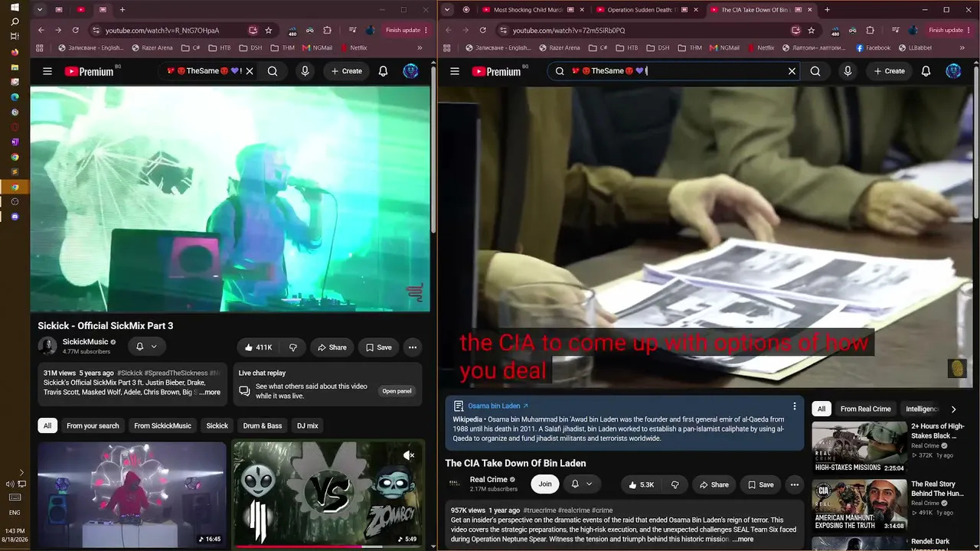Dislike the Sickick SickMix video

(x=293, y=347)
